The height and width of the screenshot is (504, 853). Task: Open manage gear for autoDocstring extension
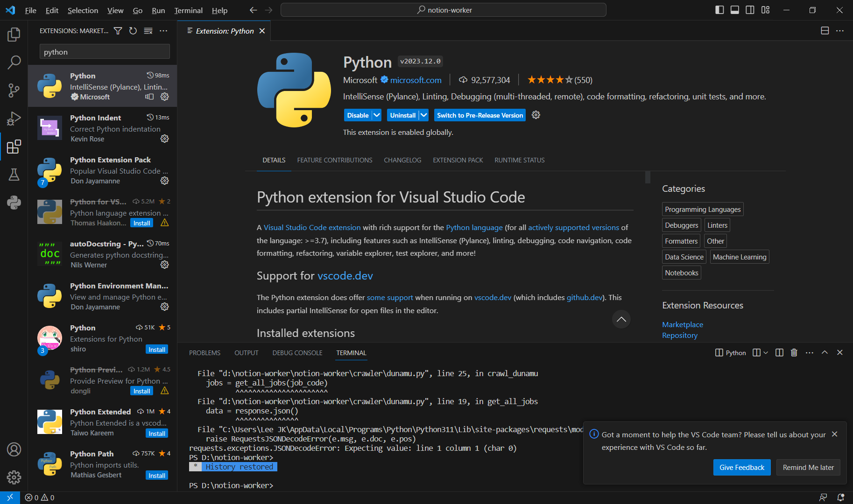[165, 265]
